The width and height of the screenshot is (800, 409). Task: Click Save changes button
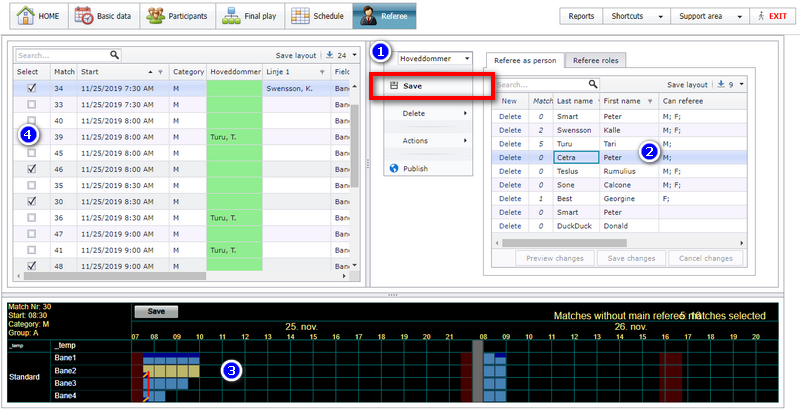[x=631, y=258]
